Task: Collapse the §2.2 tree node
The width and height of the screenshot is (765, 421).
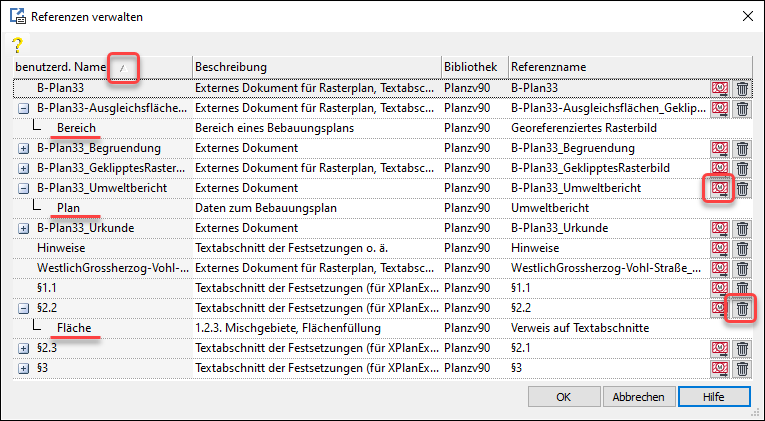Action: 23,308
